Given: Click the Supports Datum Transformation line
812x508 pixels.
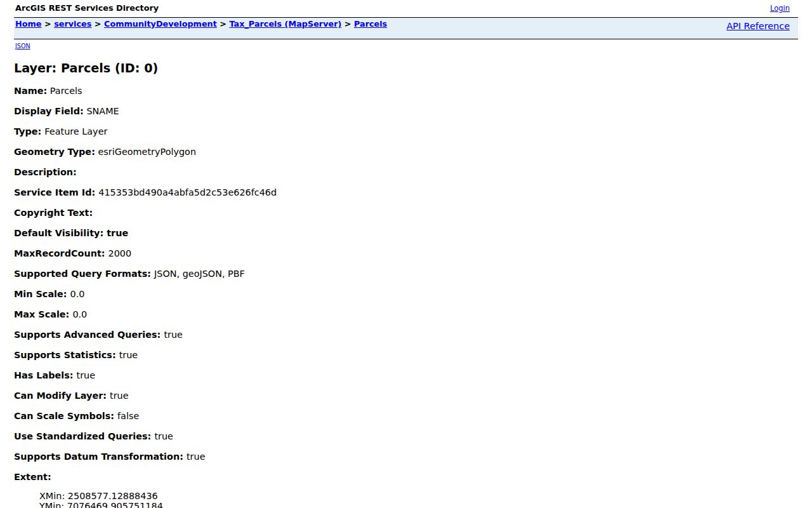Looking at the screenshot, I should click(110, 457).
